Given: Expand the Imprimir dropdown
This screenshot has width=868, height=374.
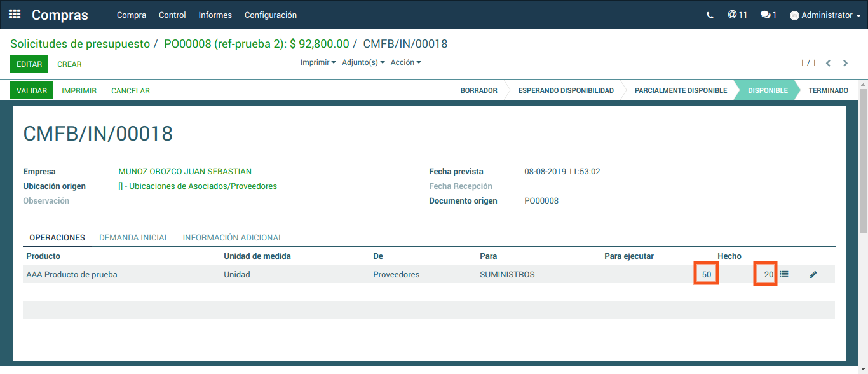Looking at the screenshot, I should coord(318,62).
